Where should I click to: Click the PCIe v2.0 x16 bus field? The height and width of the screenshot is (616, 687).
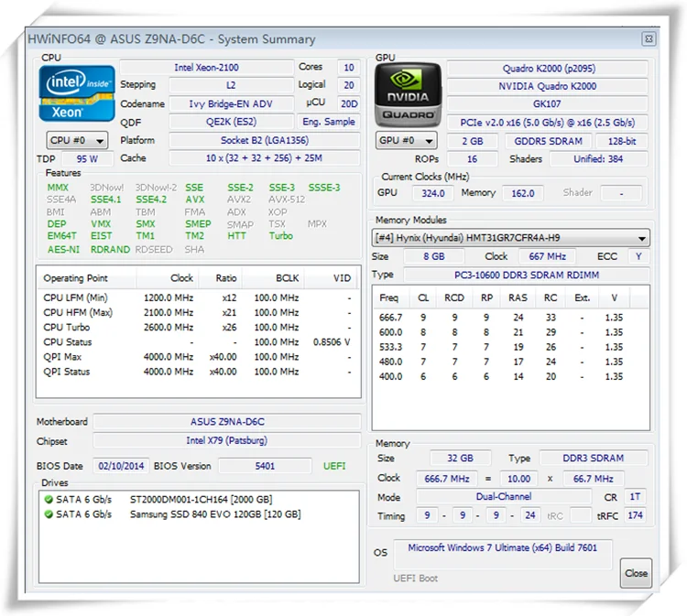point(548,123)
